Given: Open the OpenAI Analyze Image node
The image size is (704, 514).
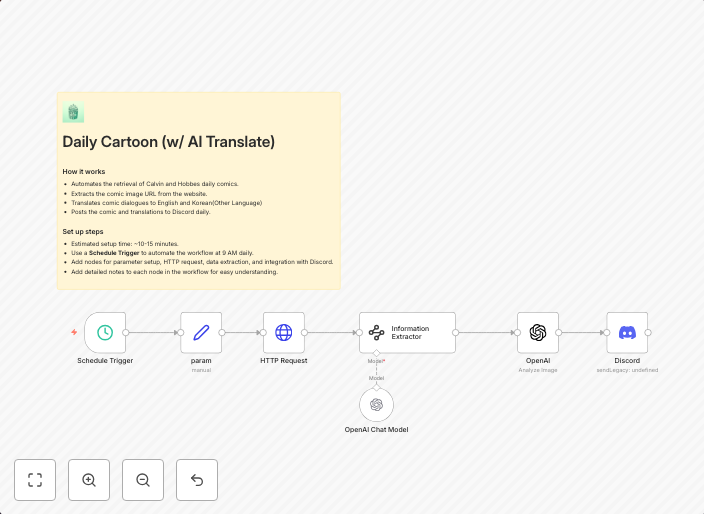Looking at the screenshot, I should [537, 332].
